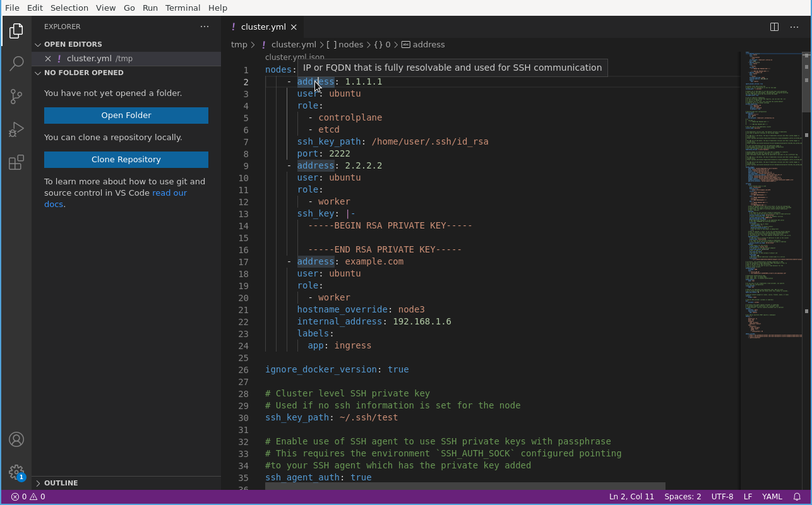The image size is (812, 505).
Task: Open the Edit menu
Action: [x=35, y=8]
